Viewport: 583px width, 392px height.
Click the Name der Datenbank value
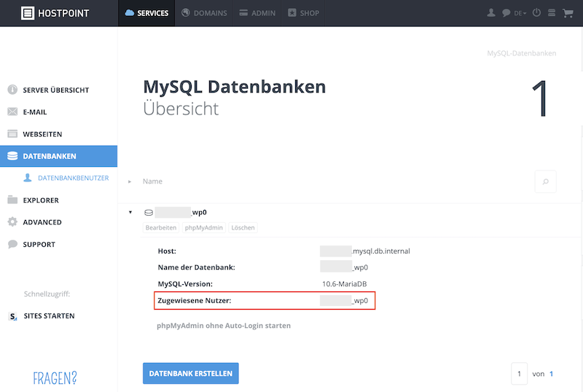point(344,267)
